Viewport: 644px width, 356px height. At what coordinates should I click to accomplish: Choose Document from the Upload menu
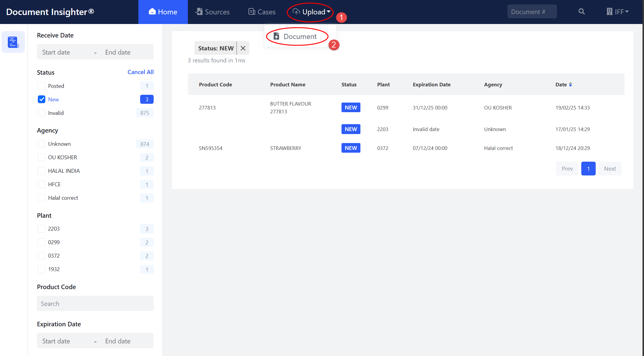300,37
